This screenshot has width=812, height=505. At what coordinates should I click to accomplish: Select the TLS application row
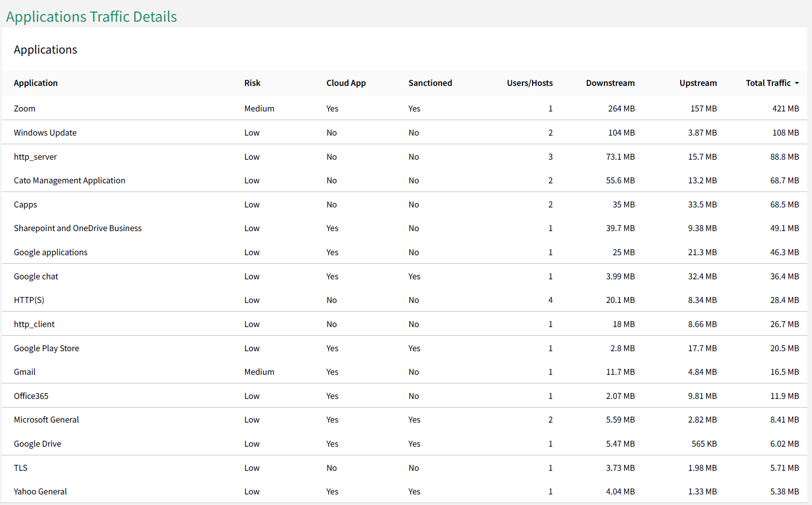404,468
